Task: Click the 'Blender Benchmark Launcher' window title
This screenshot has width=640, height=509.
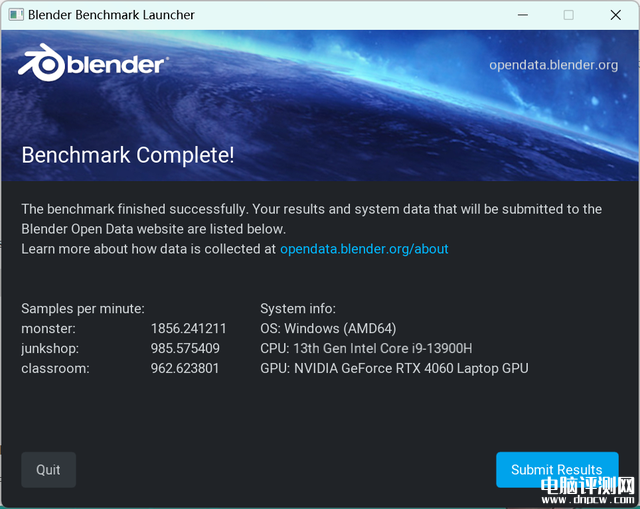Action: click(111, 15)
